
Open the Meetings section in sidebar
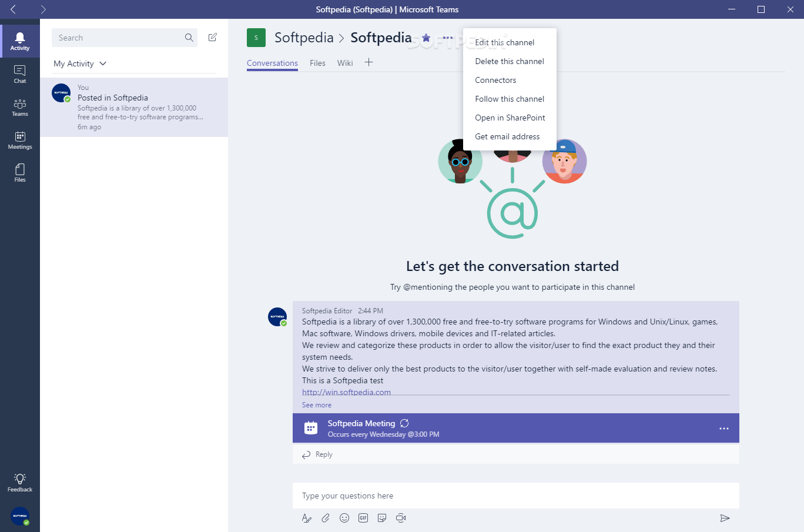click(x=20, y=140)
